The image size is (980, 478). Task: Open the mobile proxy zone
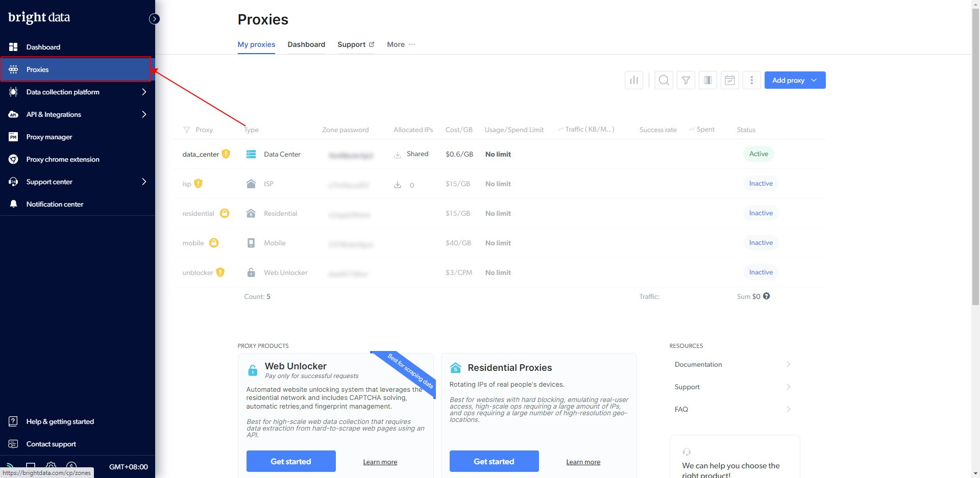[x=193, y=243]
